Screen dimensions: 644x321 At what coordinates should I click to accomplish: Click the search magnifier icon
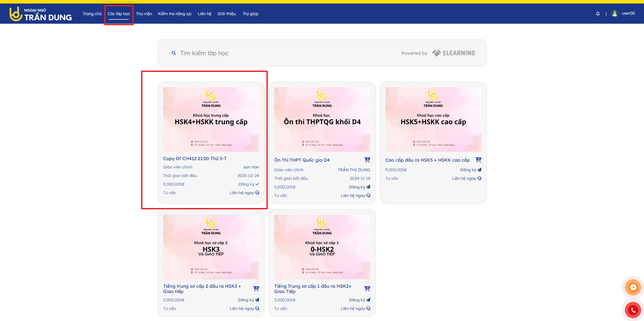[174, 53]
